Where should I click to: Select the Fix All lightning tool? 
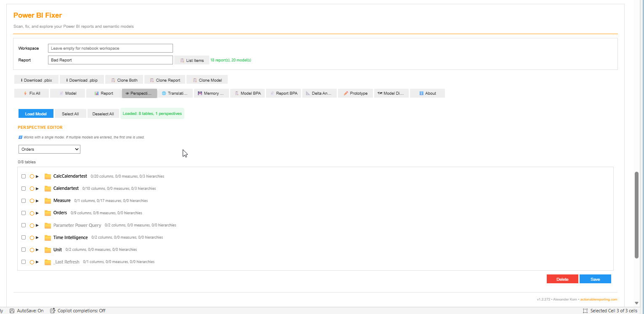pyautogui.click(x=31, y=93)
